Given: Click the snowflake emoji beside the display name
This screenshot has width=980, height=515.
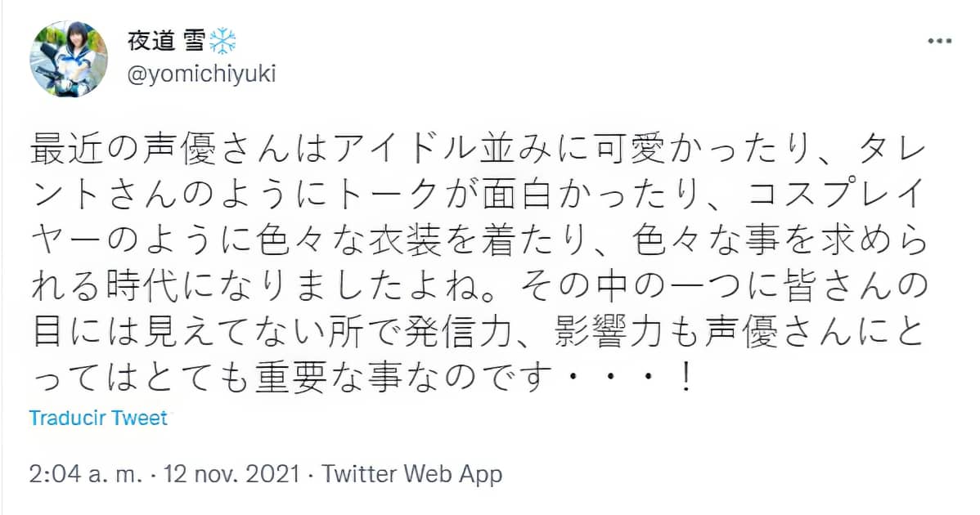Looking at the screenshot, I should pos(223,43).
